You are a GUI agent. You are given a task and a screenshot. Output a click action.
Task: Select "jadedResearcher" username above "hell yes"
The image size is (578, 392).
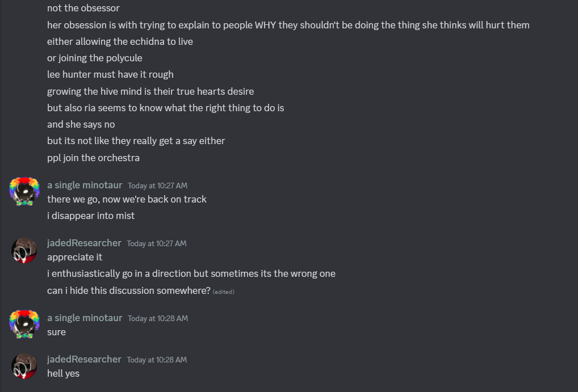pos(84,359)
